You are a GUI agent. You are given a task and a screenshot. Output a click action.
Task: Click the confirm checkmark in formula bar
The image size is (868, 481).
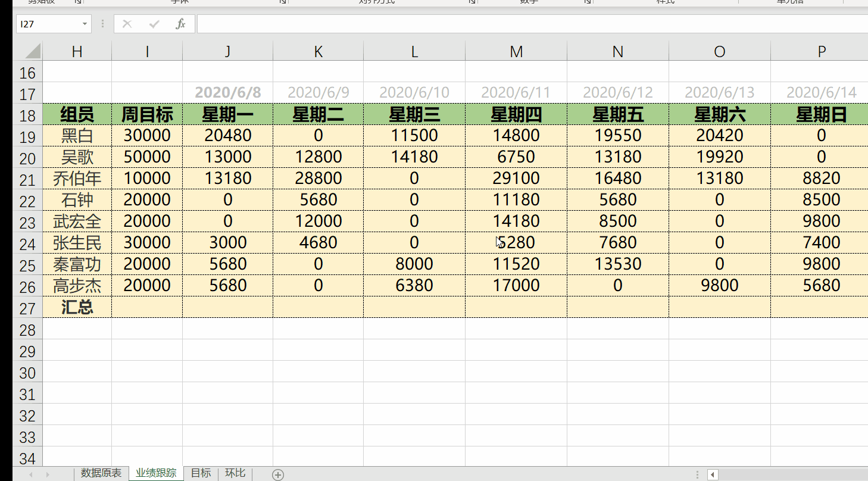click(x=154, y=24)
